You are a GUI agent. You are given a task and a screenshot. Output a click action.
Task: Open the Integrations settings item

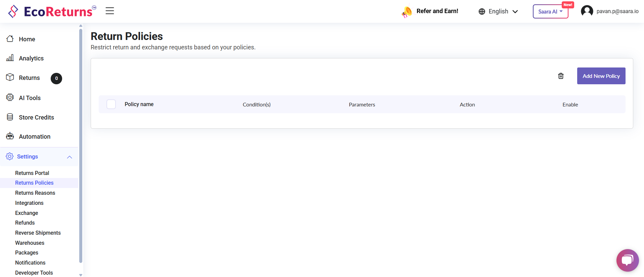coord(29,203)
